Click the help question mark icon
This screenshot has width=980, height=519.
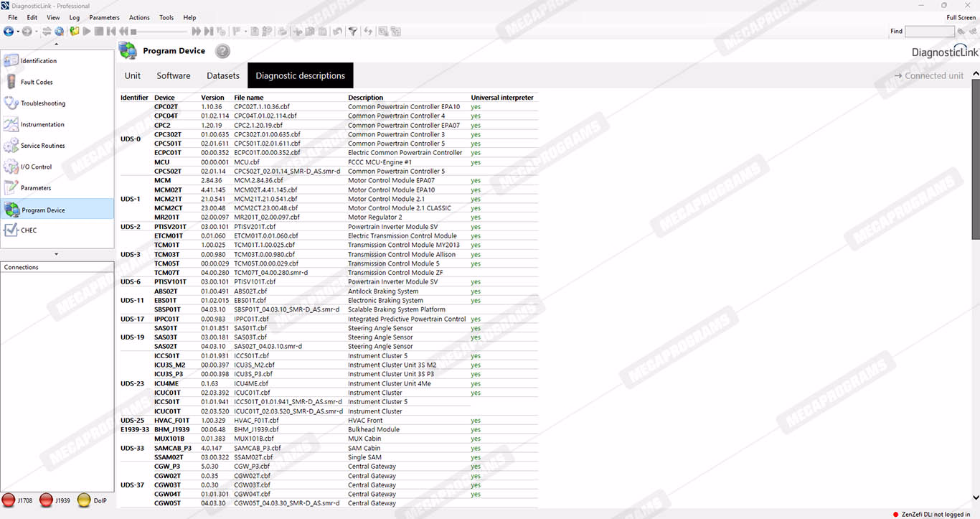click(222, 51)
